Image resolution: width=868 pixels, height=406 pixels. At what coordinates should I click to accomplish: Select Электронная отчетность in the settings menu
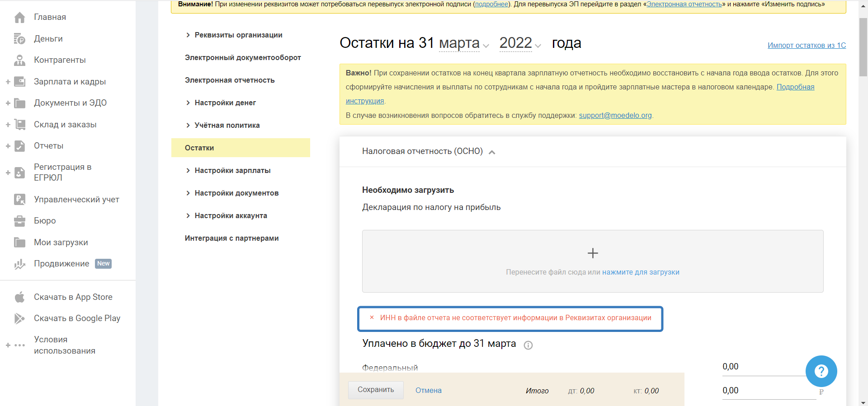point(230,80)
